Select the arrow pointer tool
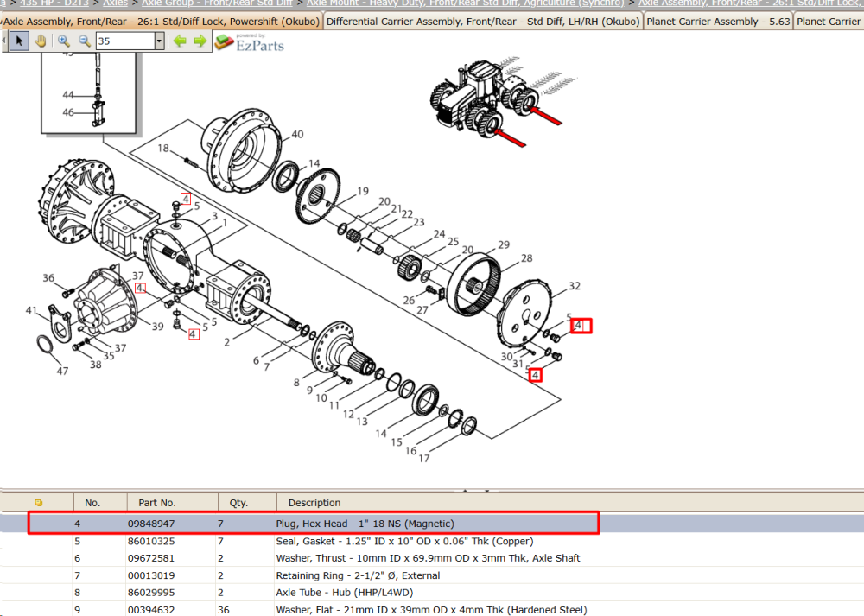The width and height of the screenshot is (864, 616). 19,41
